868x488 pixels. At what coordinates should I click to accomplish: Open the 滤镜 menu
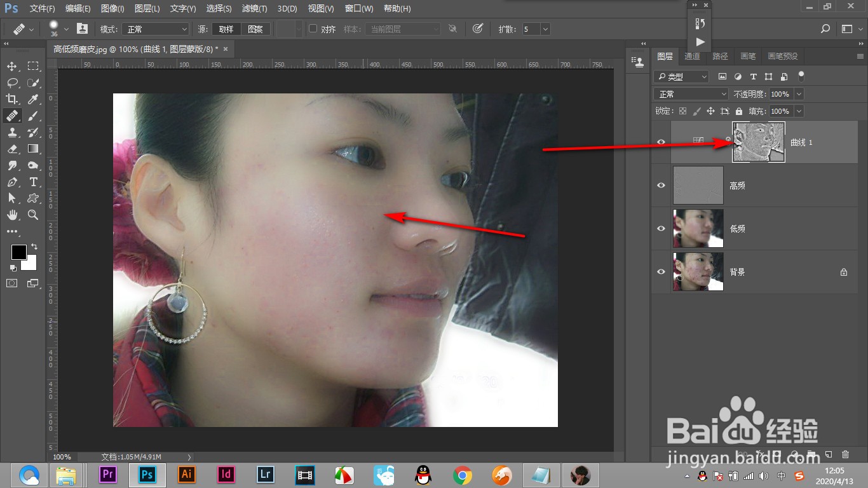pyautogui.click(x=254, y=8)
